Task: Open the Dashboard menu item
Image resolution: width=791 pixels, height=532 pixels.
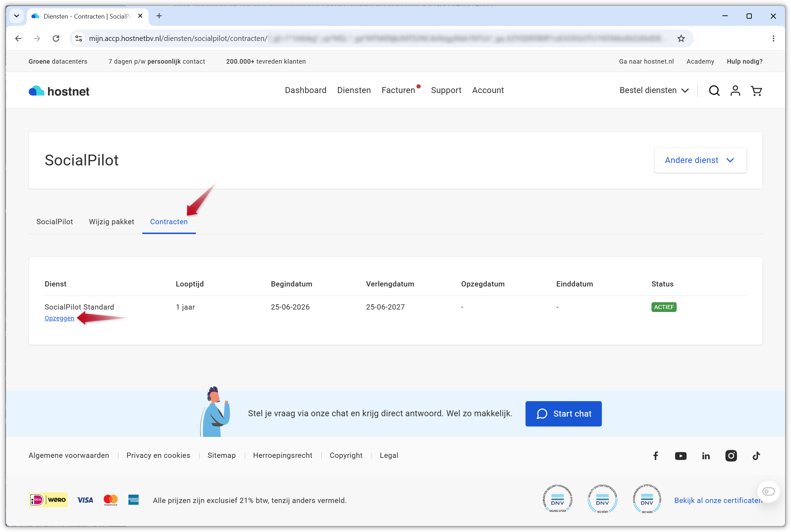Action: pos(306,90)
